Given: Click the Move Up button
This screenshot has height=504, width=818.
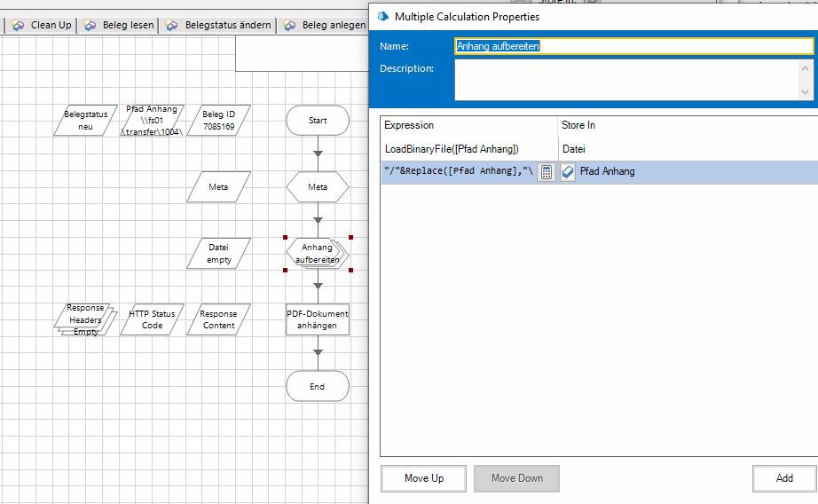Looking at the screenshot, I should click(423, 478).
